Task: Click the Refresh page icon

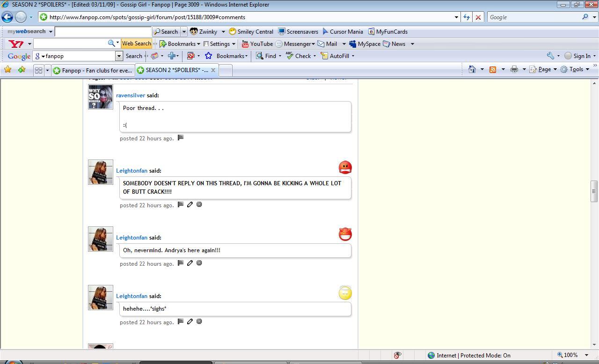Action: 466,17
